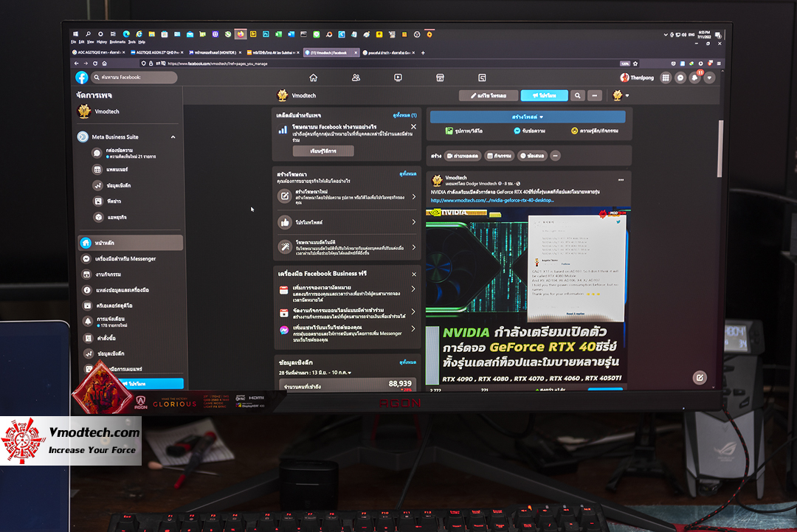This screenshot has width=797, height=532.
Task: Open the Bookmarks menu in menu bar
Action: [117, 42]
